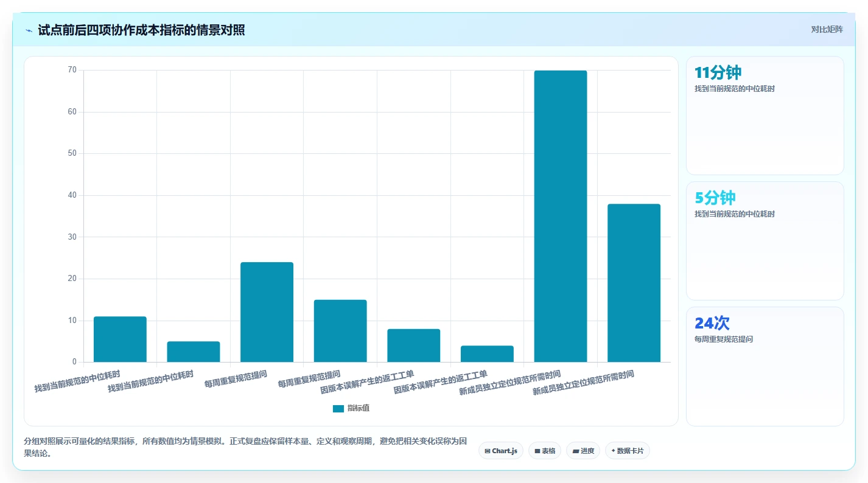Select the bar with value 15

340,331
